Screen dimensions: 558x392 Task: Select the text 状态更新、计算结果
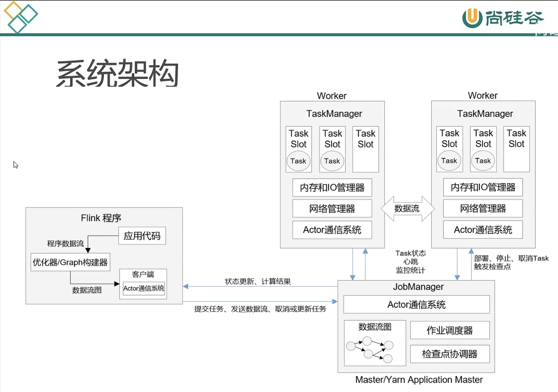click(x=258, y=281)
